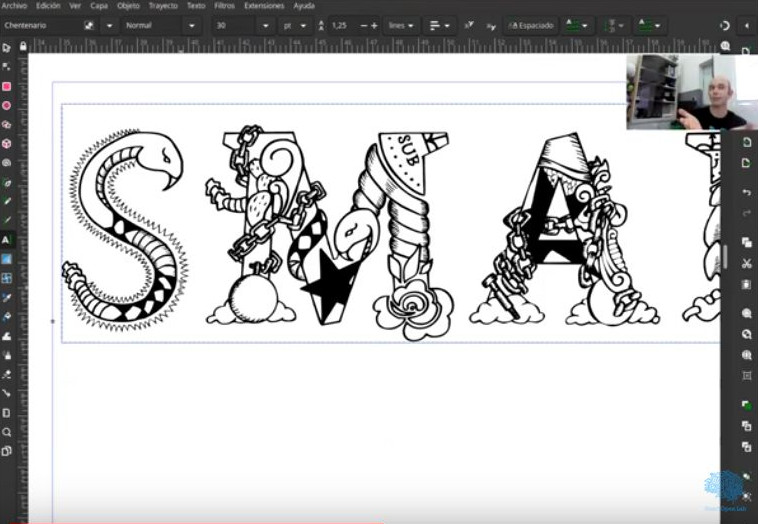Click the line spacing field showing 1,25
The image size is (758, 524).
pyautogui.click(x=341, y=25)
